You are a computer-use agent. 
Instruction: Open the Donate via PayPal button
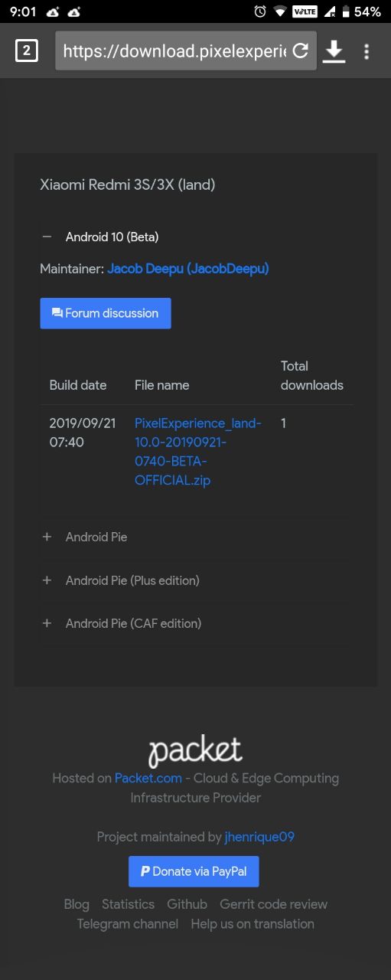(194, 871)
